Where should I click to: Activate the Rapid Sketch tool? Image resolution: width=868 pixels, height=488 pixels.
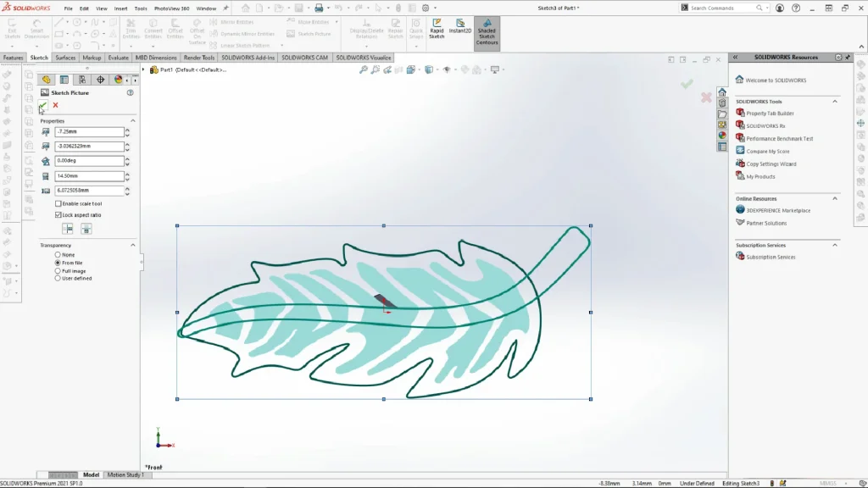tap(437, 32)
